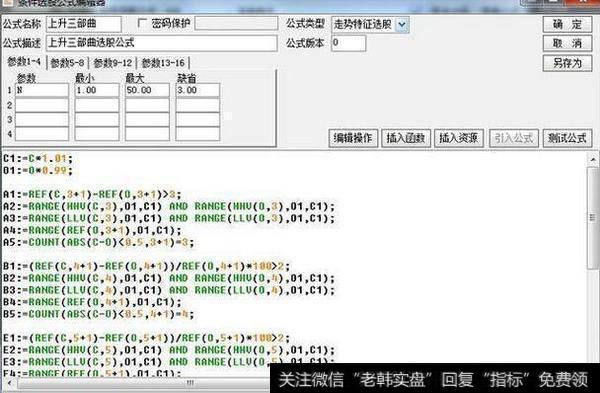Click the 确定 button

567,24
